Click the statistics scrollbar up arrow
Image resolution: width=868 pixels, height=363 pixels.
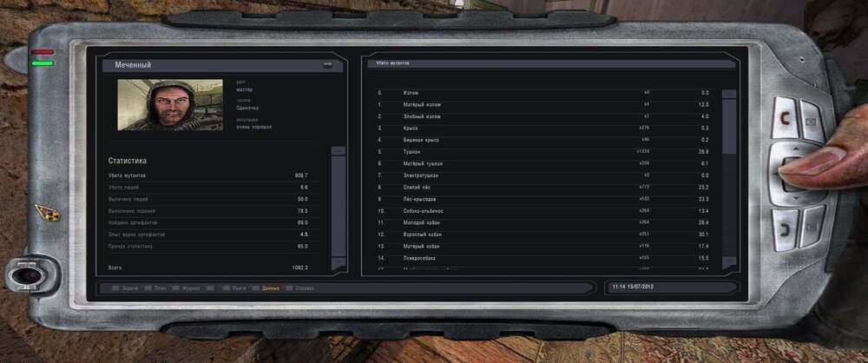(x=338, y=151)
